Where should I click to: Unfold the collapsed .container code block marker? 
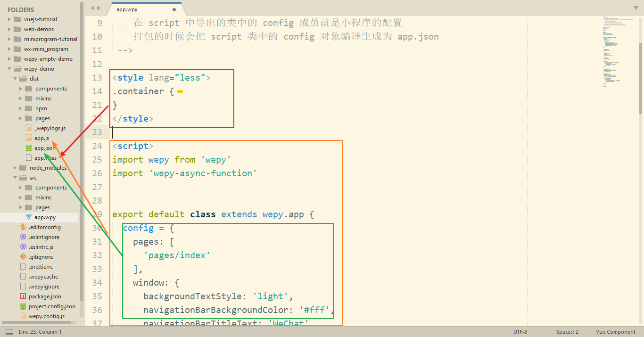click(x=180, y=91)
